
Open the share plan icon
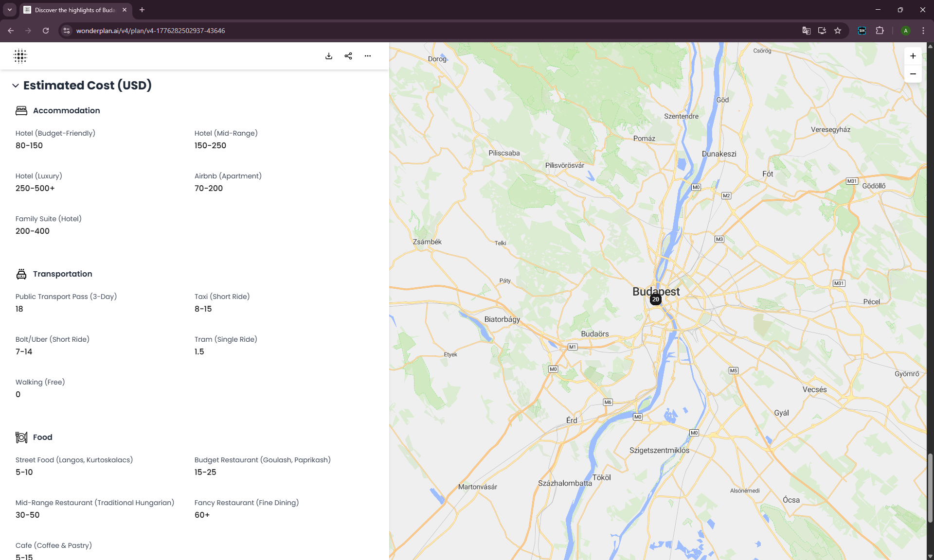coord(348,56)
